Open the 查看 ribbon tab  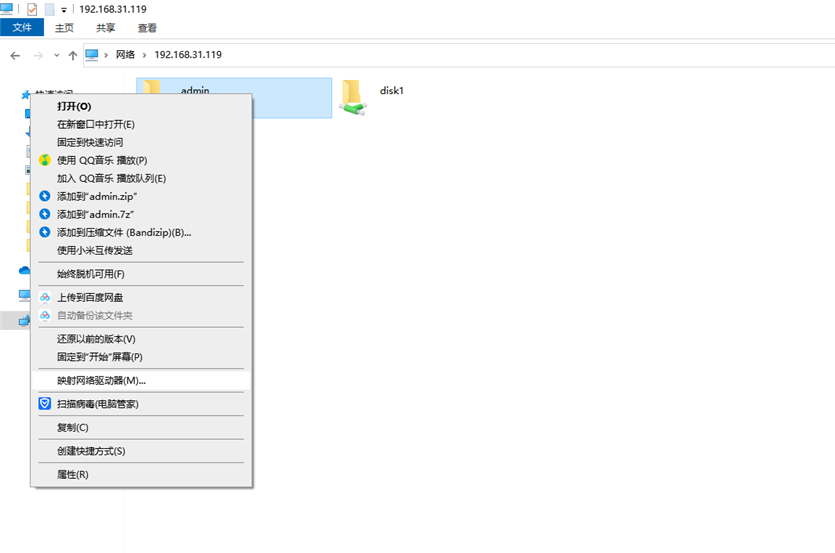point(147,28)
